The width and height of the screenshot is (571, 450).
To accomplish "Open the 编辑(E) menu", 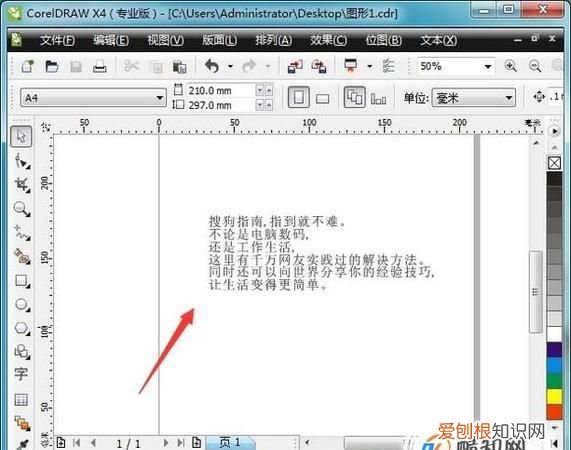I will click(111, 40).
